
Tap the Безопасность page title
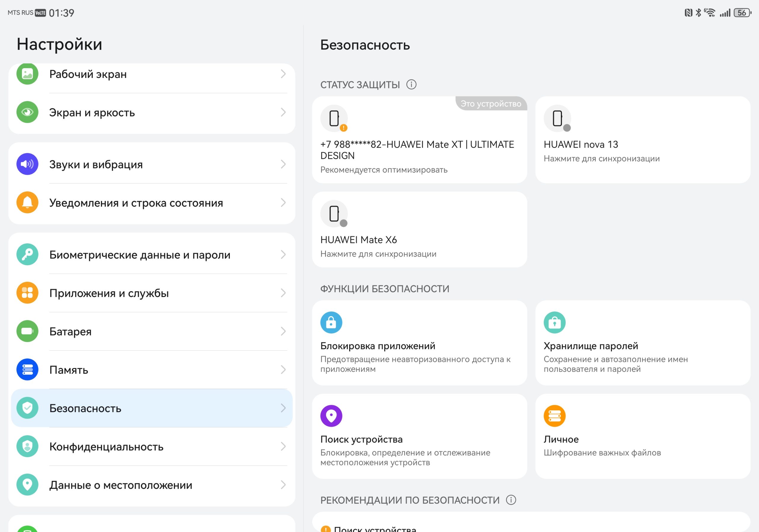click(x=365, y=45)
